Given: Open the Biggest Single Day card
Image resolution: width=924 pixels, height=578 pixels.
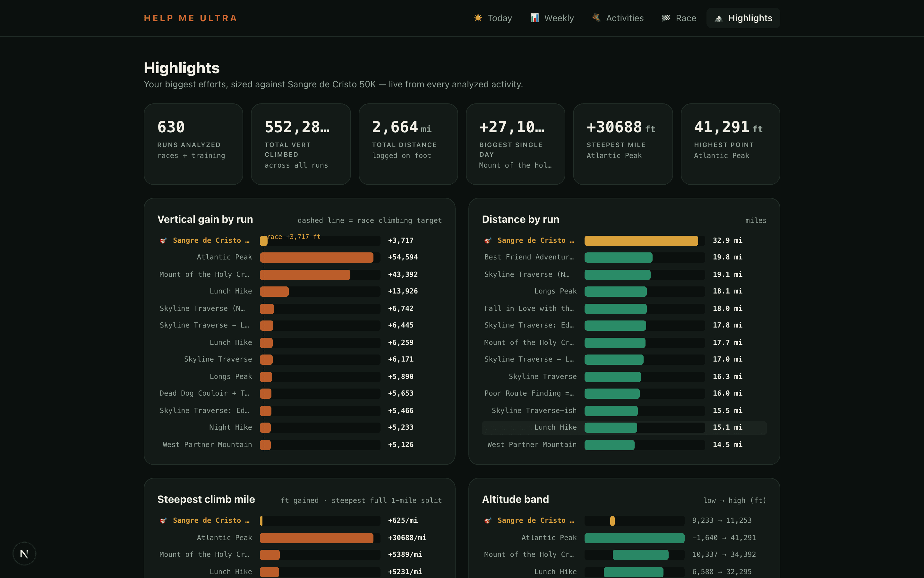Looking at the screenshot, I should click(516, 144).
